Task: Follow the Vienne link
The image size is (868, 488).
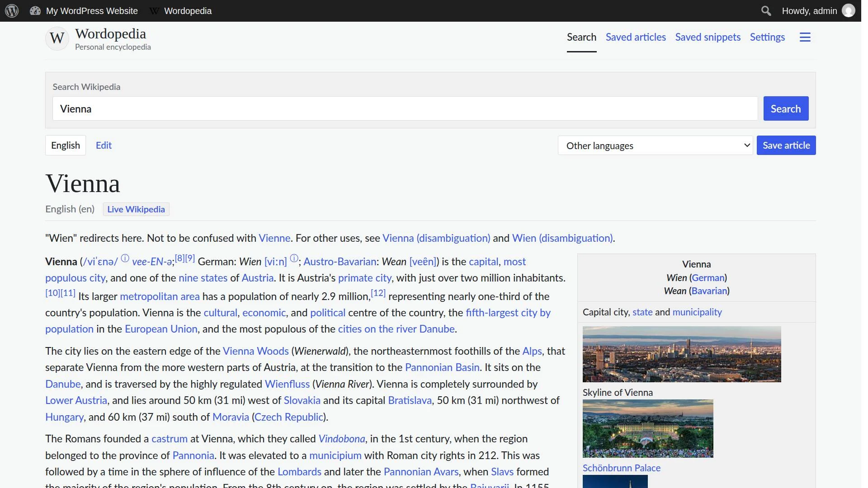Action: [x=274, y=238]
